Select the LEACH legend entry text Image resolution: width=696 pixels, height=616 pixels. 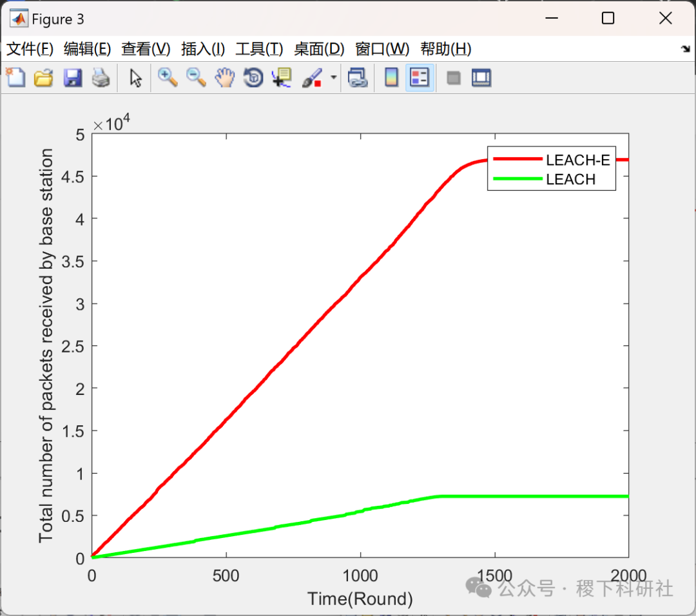[x=570, y=179]
